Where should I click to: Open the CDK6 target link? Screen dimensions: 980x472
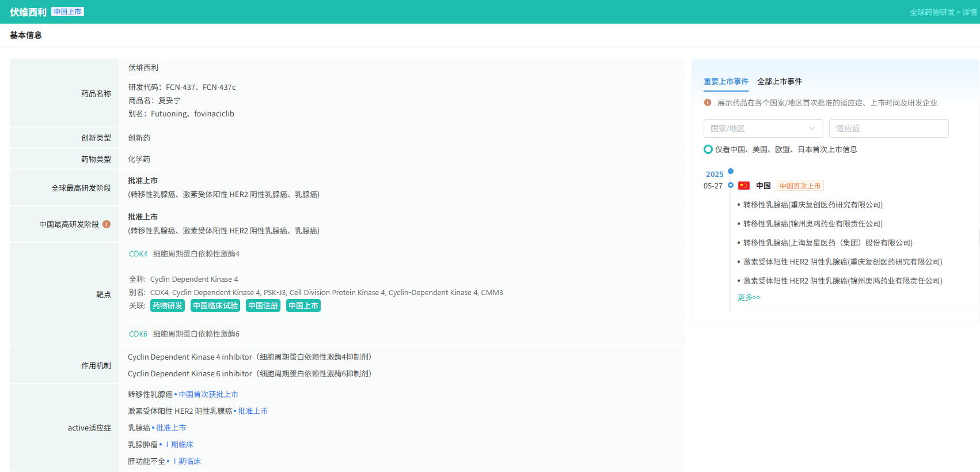[x=138, y=334]
